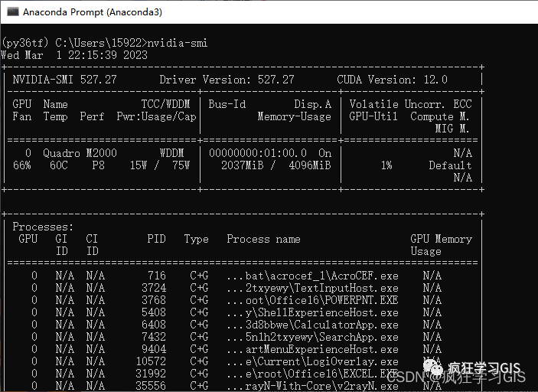The height and width of the screenshot is (392, 538).
Task: Click the 'Volatile Uncorr. ECC' header text
Action: pyautogui.click(x=411, y=104)
